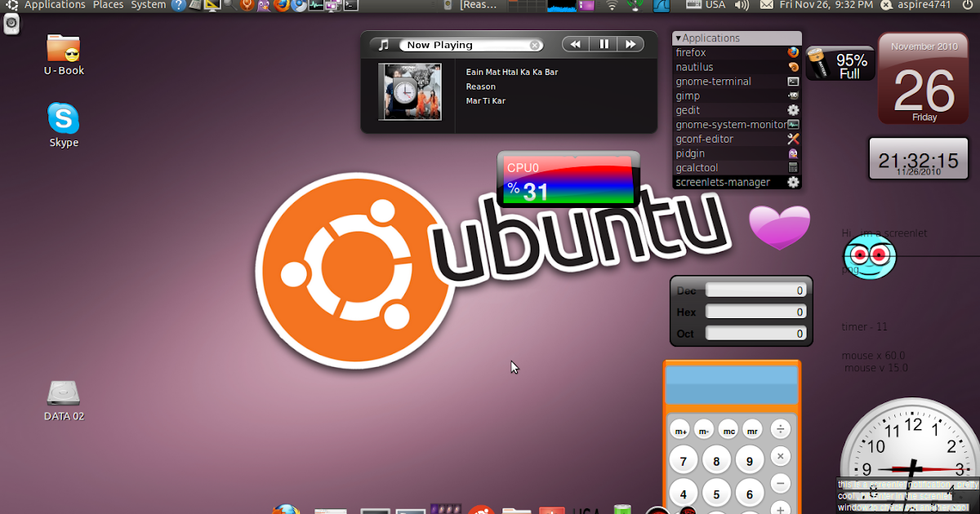The image size is (980, 514).
Task: Select the U-Book folder desktop icon
Action: (64, 55)
